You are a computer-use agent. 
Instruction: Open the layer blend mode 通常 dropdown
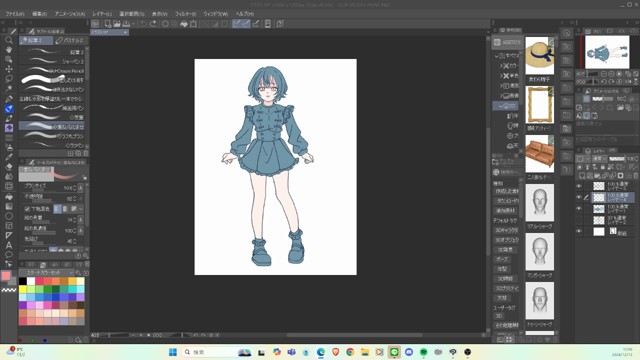(x=600, y=158)
